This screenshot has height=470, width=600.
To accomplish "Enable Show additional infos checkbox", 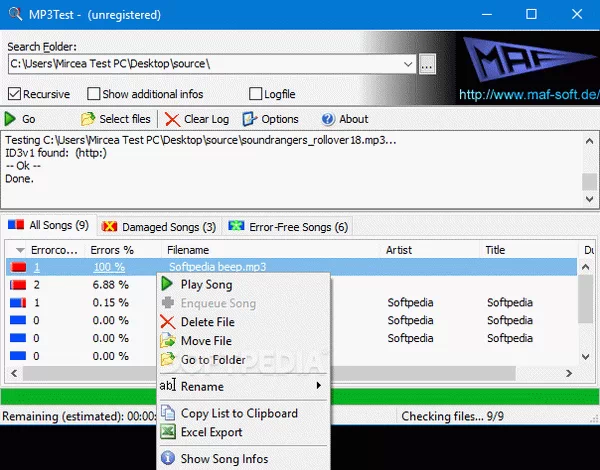I will pyautogui.click(x=94, y=94).
